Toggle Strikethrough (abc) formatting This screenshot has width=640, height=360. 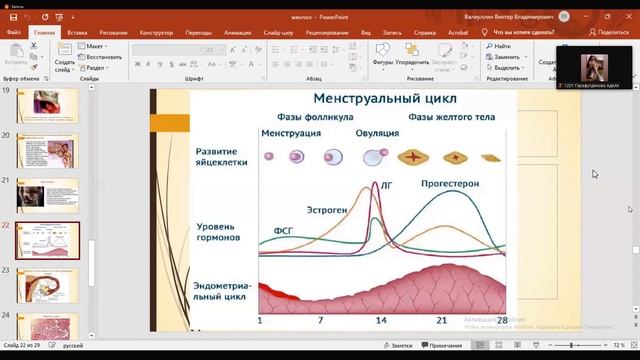click(182, 64)
